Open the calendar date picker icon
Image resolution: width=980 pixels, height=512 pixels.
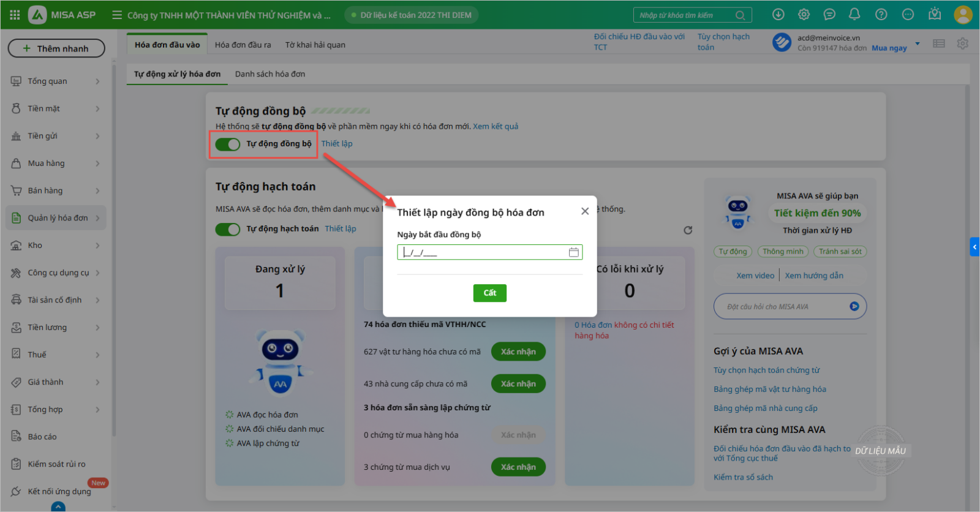click(x=573, y=252)
